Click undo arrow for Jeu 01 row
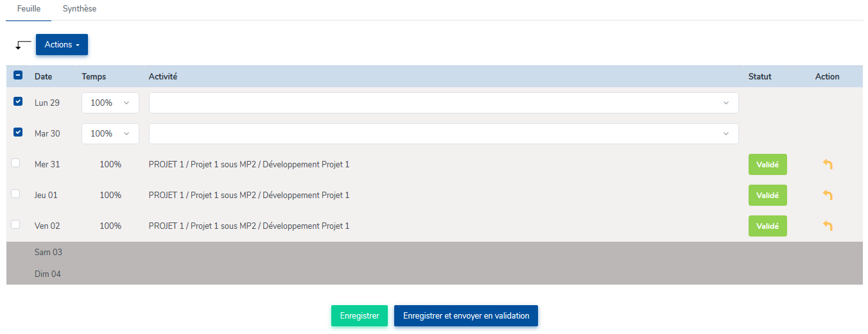 [828, 196]
